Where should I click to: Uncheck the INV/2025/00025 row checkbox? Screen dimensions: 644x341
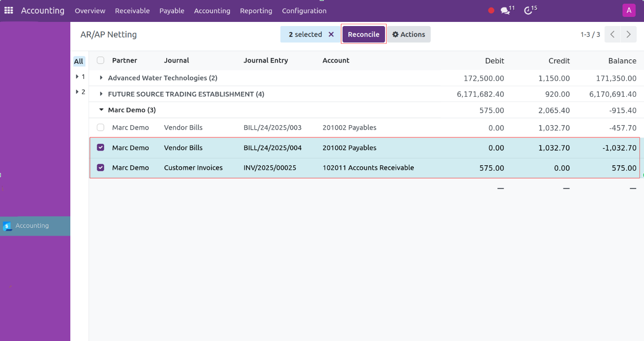[x=100, y=168]
